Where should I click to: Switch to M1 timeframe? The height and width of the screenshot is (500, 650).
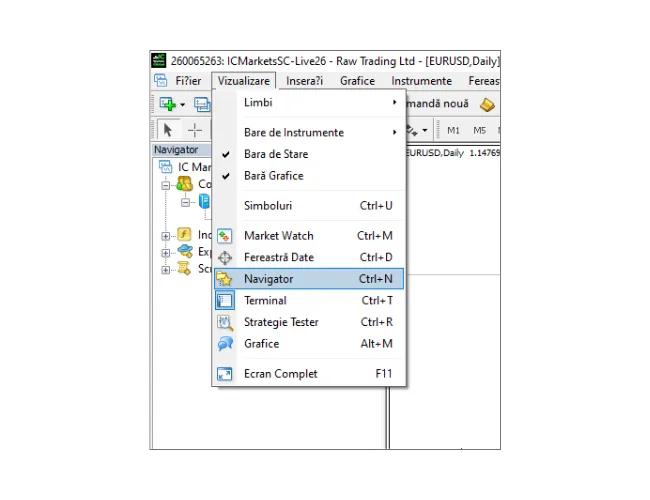click(453, 130)
